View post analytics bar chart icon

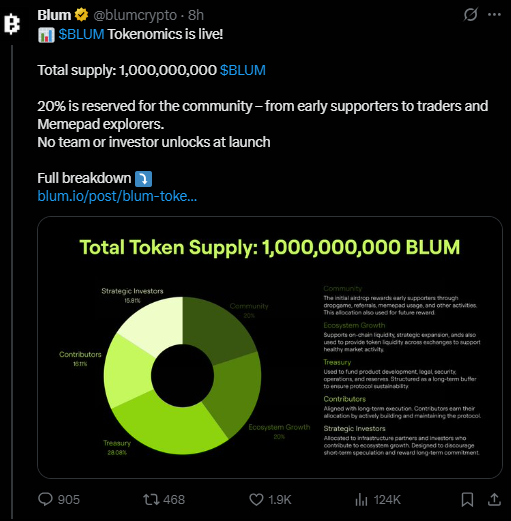[361, 499]
